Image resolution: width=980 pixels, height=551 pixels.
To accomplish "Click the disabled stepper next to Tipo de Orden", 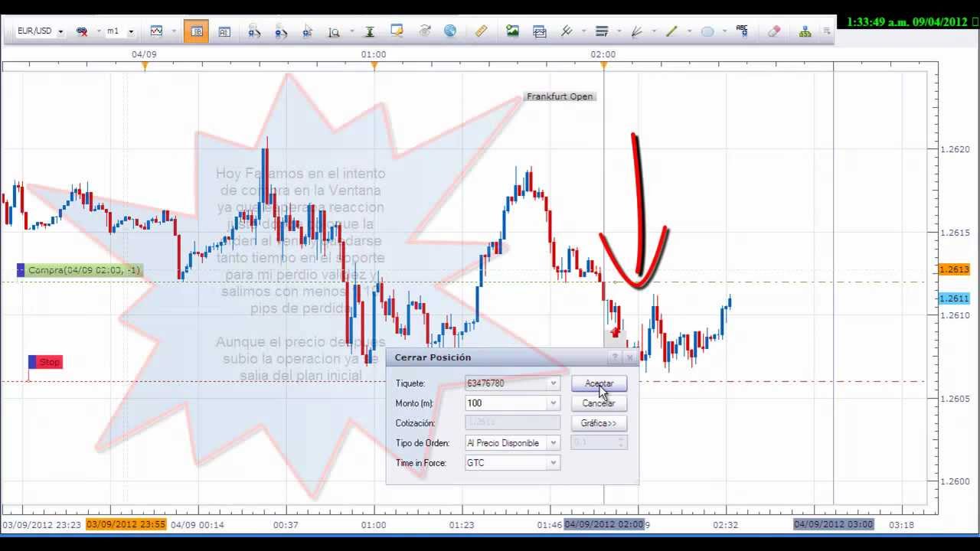I will tap(599, 443).
